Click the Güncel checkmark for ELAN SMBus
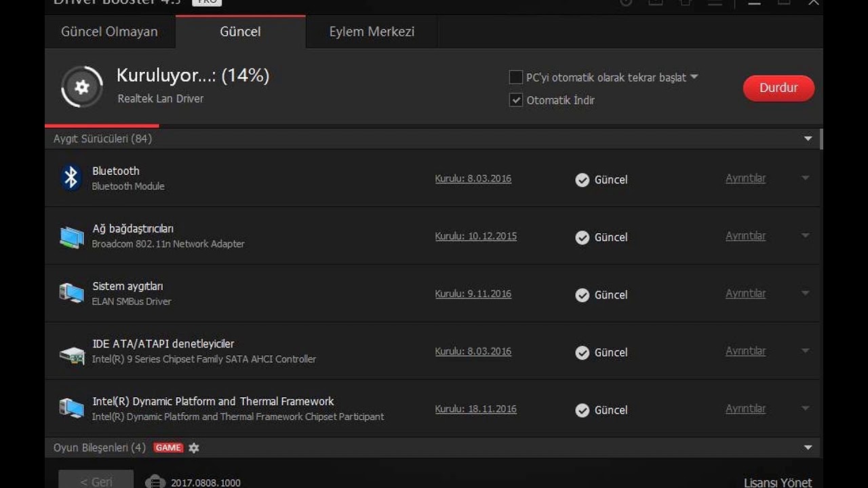The width and height of the screenshot is (868, 488). point(582,295)
